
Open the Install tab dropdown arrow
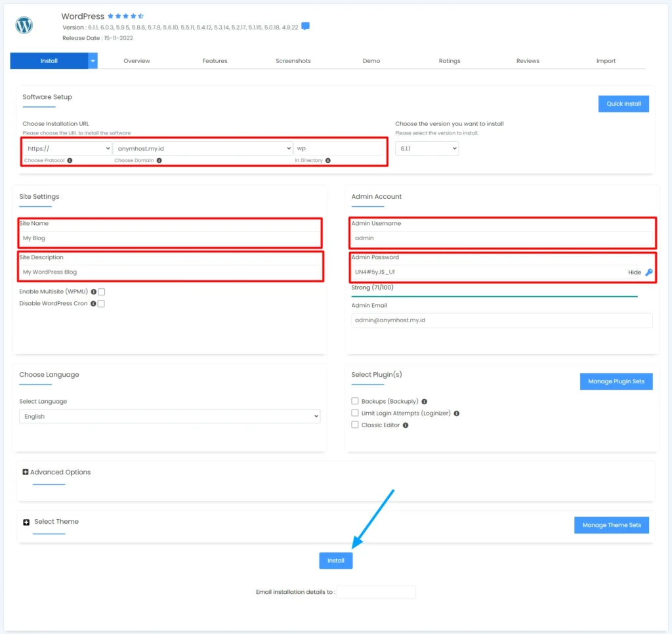pos(93,61)
